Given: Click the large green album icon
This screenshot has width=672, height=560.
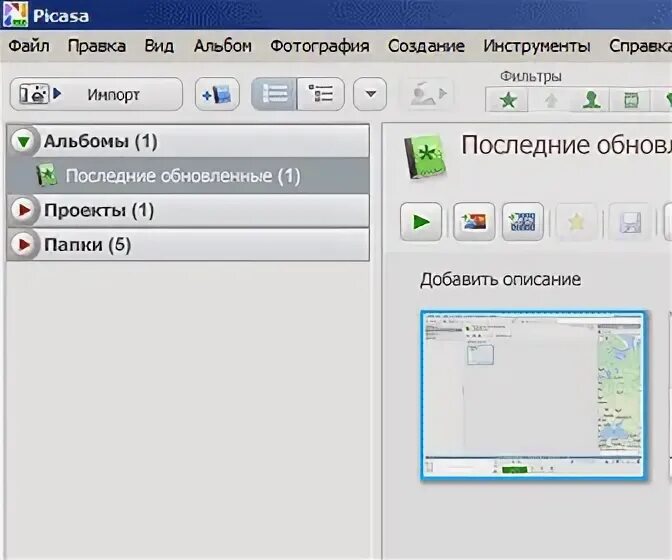Looking at the screenshot, I should 425,157.
